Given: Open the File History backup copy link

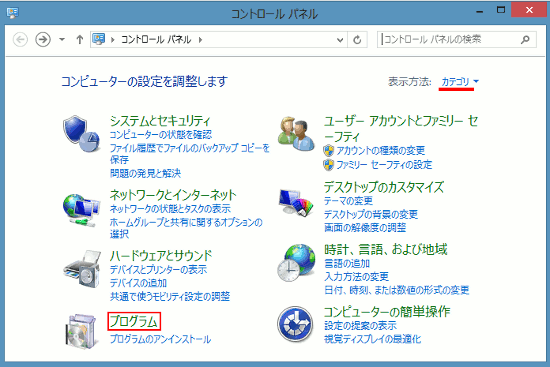Looking at the screenshot, I should (x=190, y=154).
